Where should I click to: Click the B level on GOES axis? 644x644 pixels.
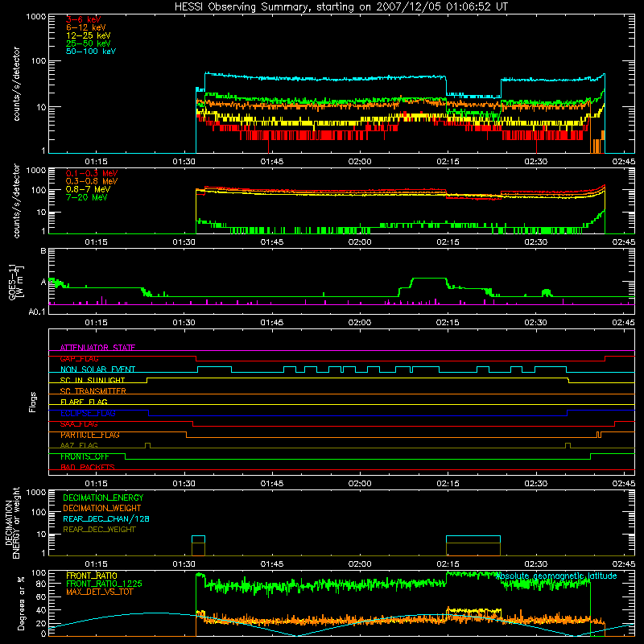[x=43, y=251]
